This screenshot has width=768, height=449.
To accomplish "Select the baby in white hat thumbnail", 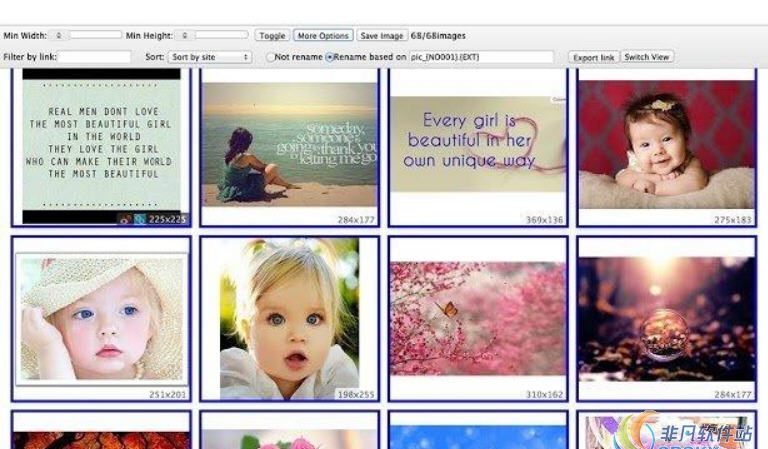I will coord(100,318).
